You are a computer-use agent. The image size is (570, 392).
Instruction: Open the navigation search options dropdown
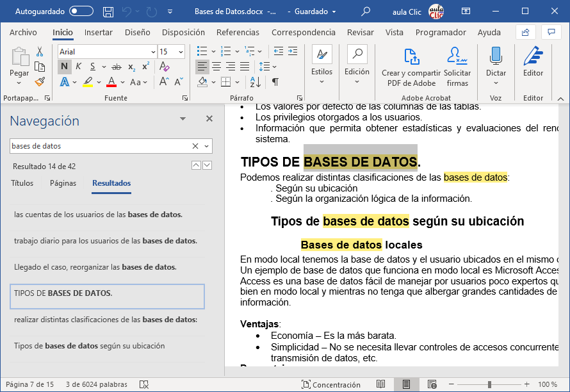pos(206,146)
